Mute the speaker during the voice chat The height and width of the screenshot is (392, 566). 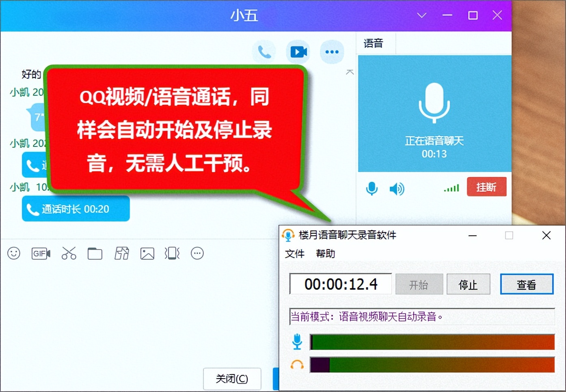tap(397, 188)
